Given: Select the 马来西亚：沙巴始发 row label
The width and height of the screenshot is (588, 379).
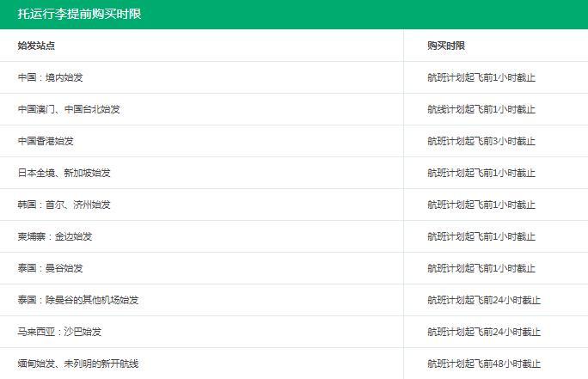Looking at the screenshot, I should 59,332.
